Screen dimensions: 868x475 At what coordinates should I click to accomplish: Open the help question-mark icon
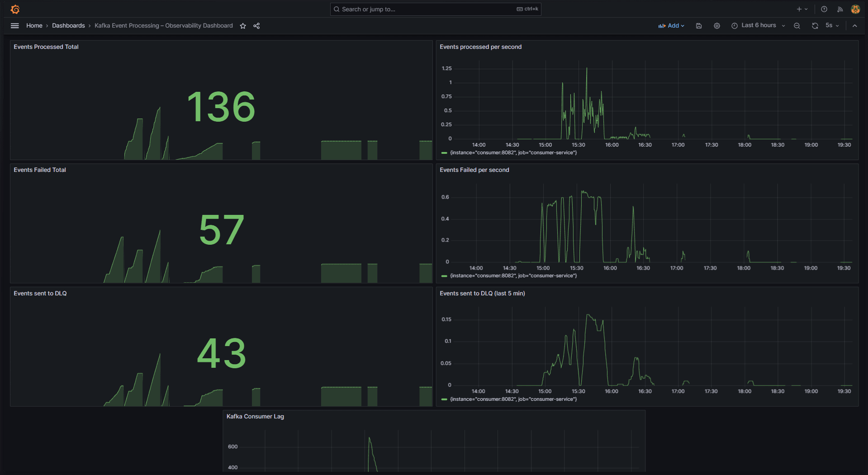(x=824, y=9)
